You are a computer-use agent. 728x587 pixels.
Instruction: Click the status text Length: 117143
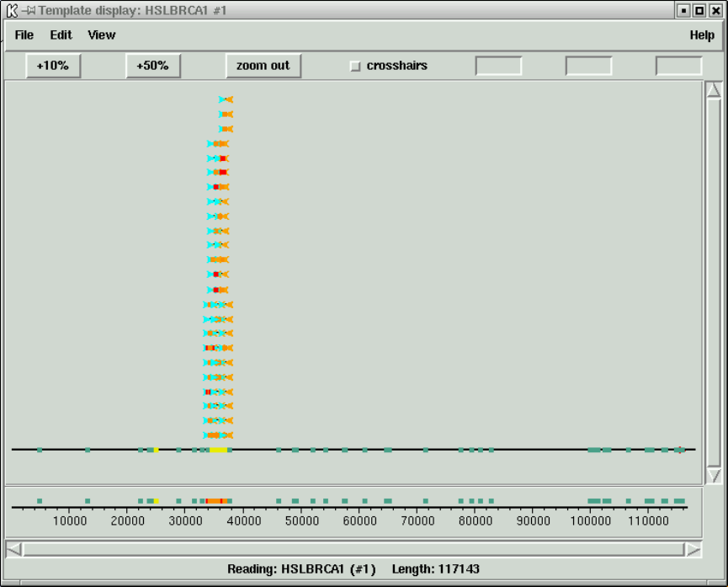pos(435,568)
